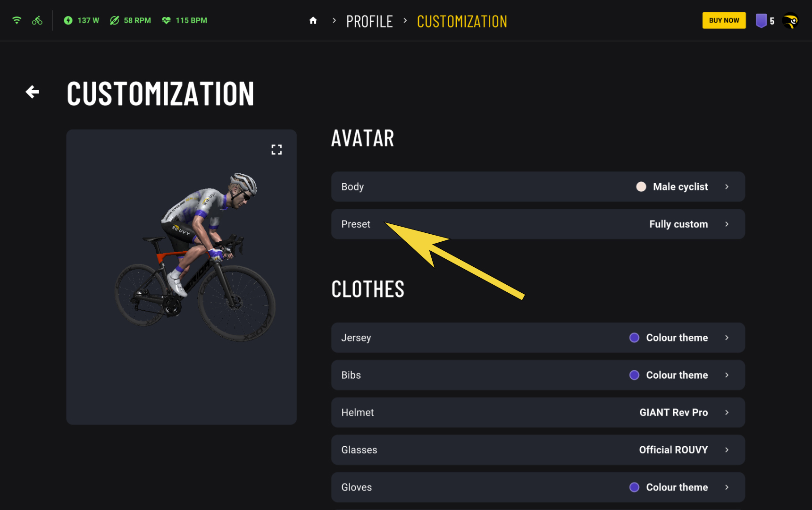This screenshot has height=510, width=812.
Task: Open the user profile avatar icon
Action: (x=790, y=21)
